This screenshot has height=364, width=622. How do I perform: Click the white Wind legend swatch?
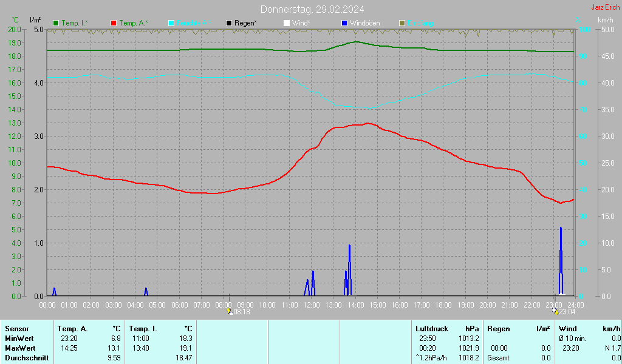tap(287, 23)
